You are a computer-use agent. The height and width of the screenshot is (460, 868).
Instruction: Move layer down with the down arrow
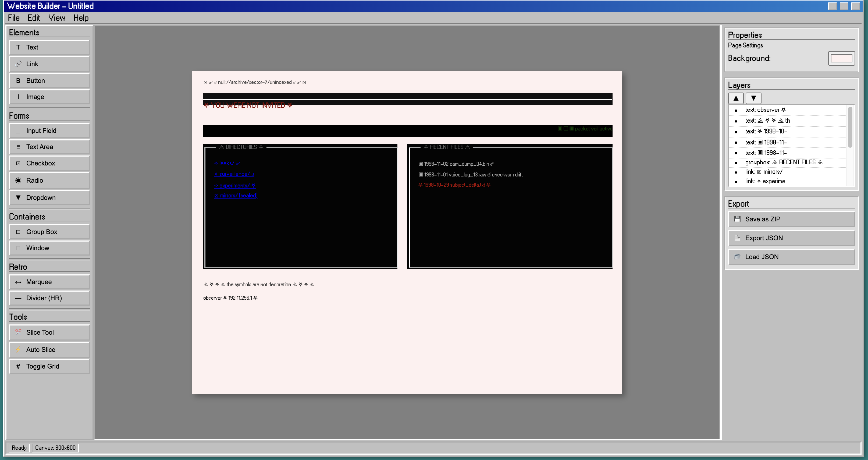coord(753,98)
